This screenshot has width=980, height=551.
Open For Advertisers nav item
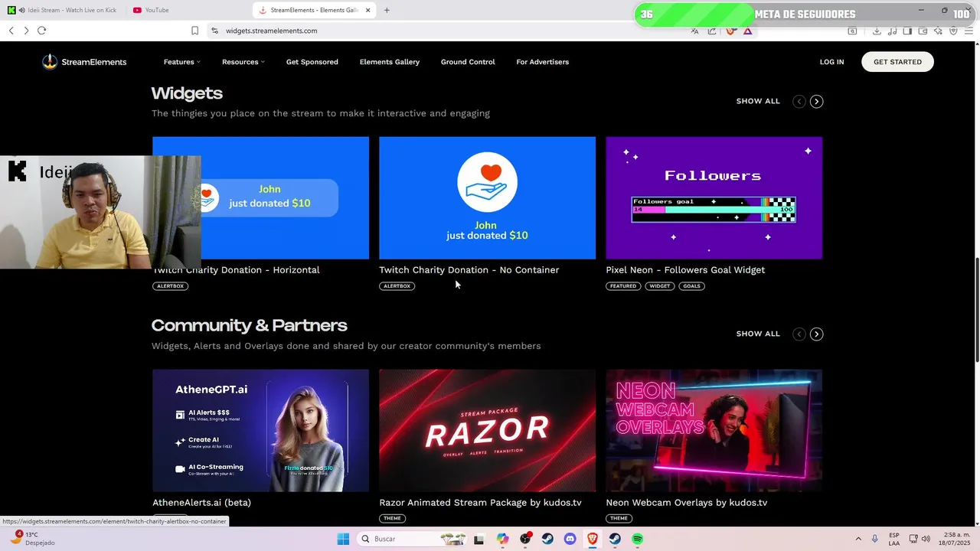click(542, 62)
